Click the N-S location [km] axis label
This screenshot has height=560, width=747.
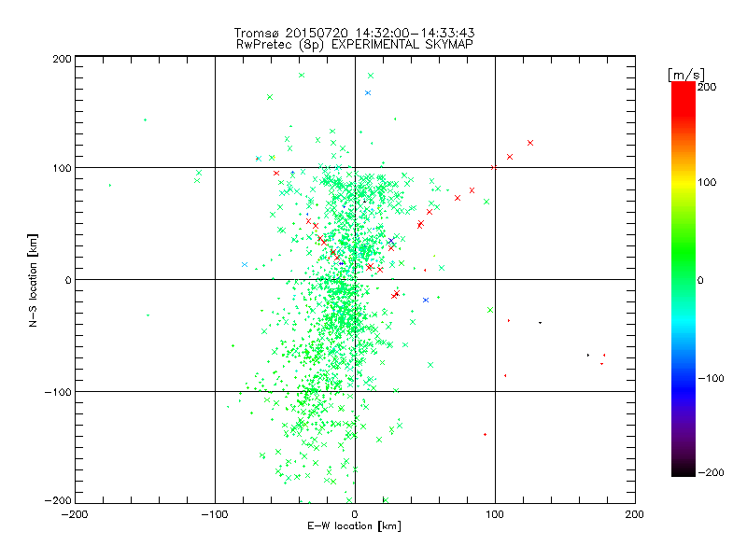(x=33, y=280)
